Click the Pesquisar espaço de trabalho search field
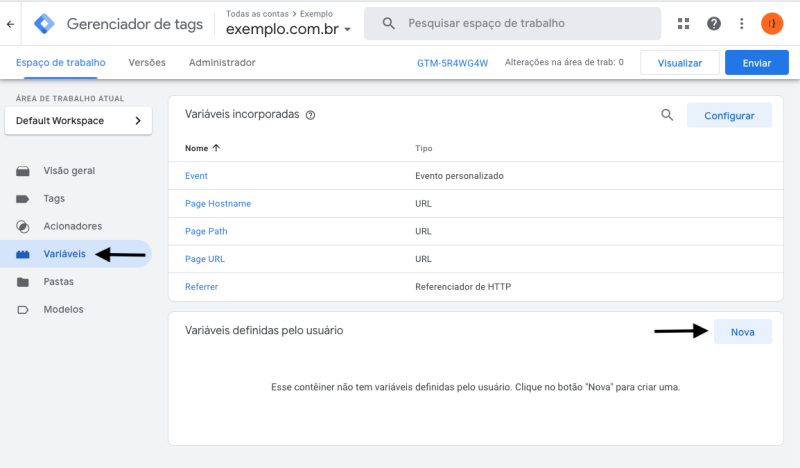The image size is (800, 468). (x=520, y=23)
